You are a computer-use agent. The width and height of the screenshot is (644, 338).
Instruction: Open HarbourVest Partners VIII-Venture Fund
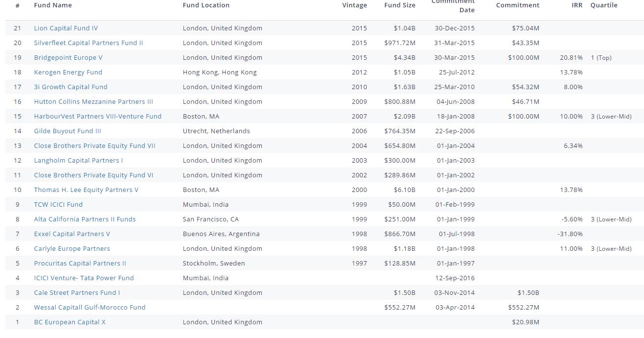[x=97, y=116]
